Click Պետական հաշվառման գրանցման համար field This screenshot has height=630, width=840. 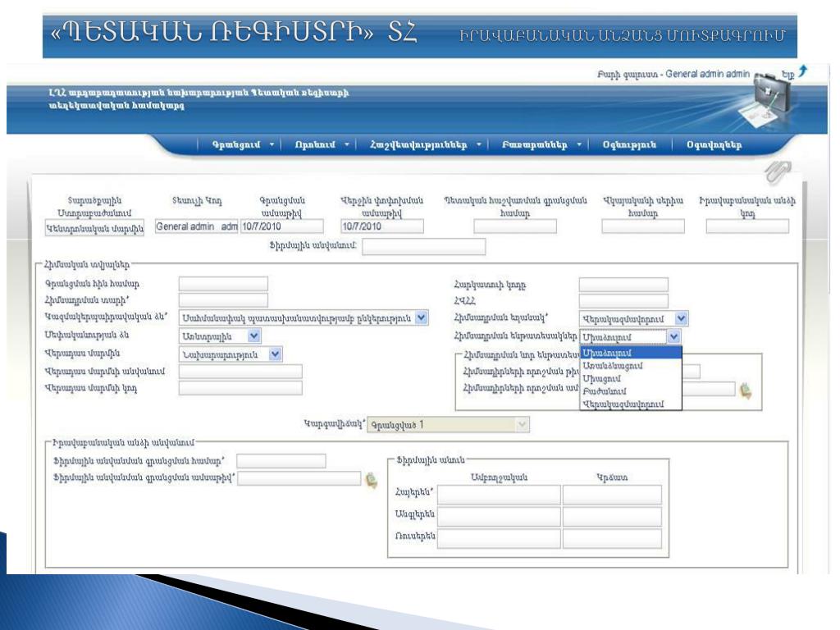point(515,226)
